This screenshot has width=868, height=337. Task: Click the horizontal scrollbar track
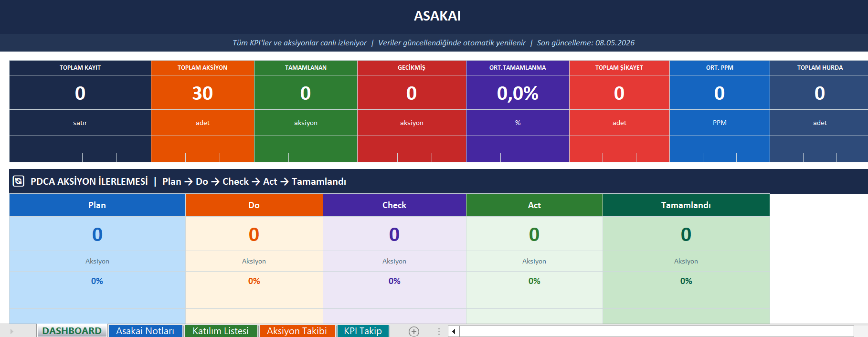(656, 331)
